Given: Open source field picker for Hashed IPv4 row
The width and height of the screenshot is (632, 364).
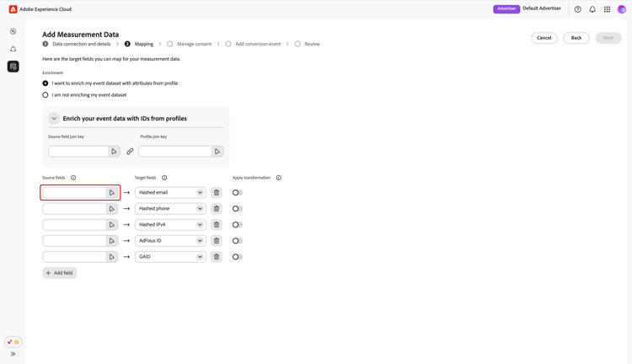Looking at the screenshot, I should [111, 225].
